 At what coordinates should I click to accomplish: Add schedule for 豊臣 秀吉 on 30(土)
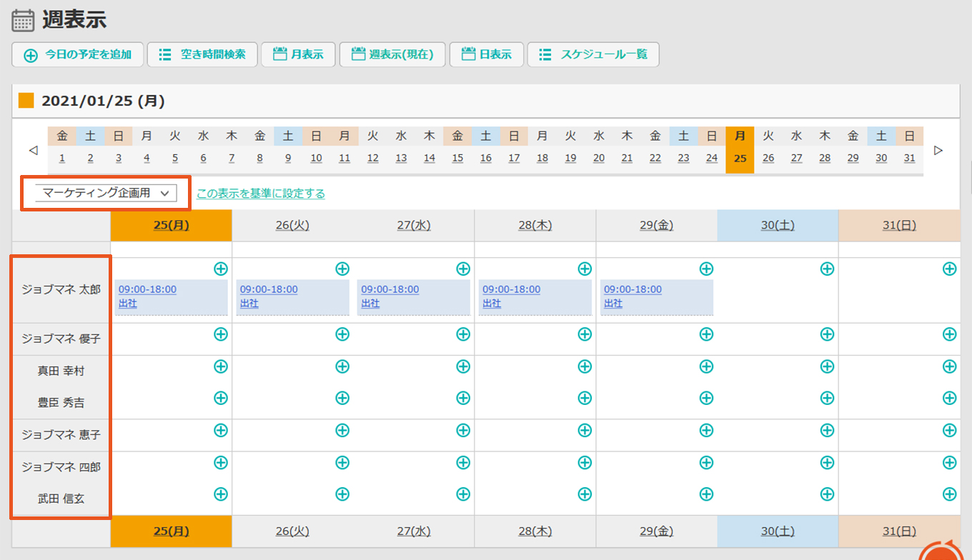827,398
